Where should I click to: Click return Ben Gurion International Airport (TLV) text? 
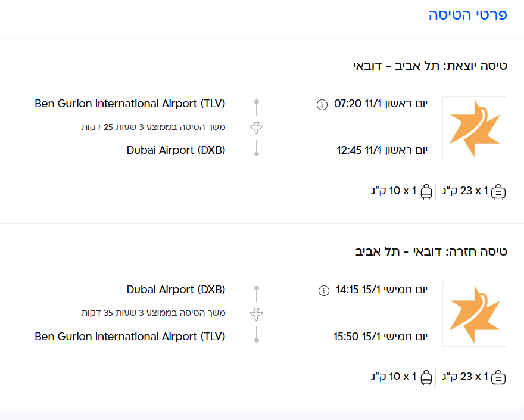[130, 337]
